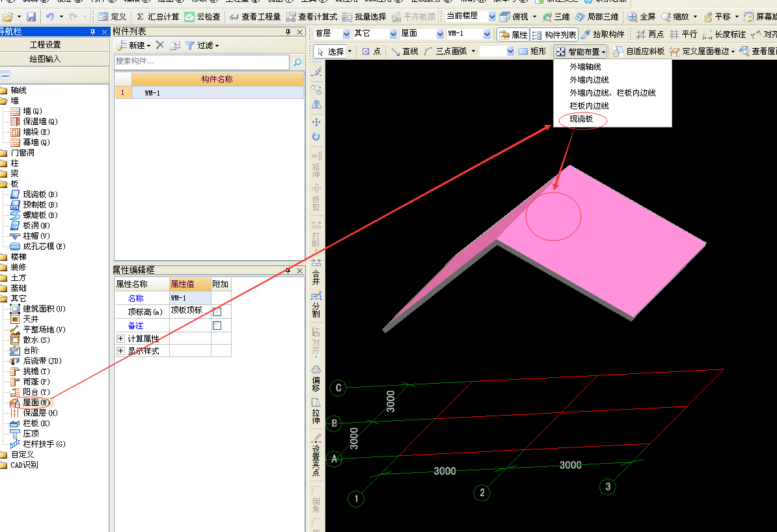Click 全屏 fullscreen tool
Image resolution: width=777 pixels, height=532 pixels.
tap(641, 17)
